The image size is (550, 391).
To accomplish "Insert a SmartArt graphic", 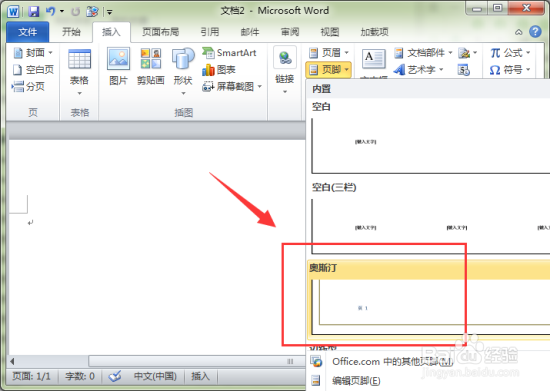I will pos(229,53).
